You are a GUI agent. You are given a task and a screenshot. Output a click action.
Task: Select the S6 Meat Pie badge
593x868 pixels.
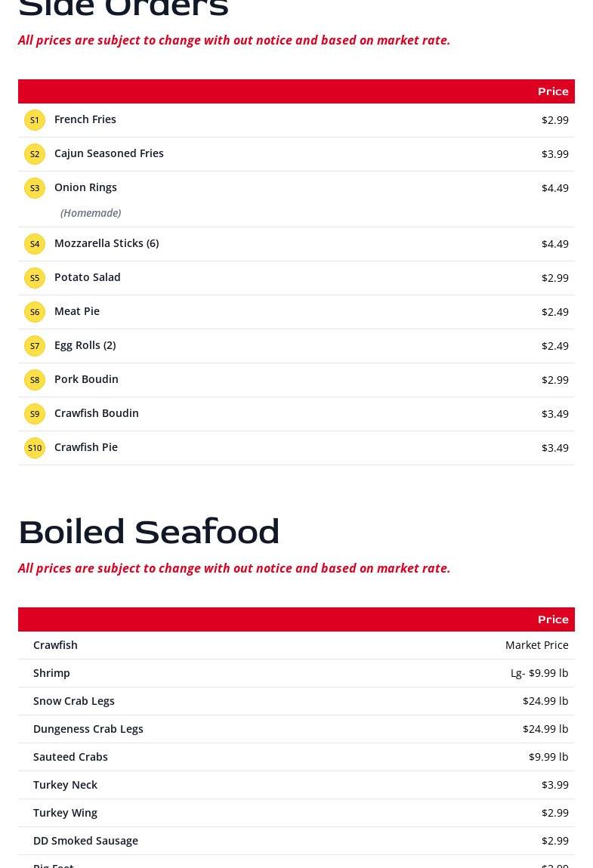click(35, 312)
